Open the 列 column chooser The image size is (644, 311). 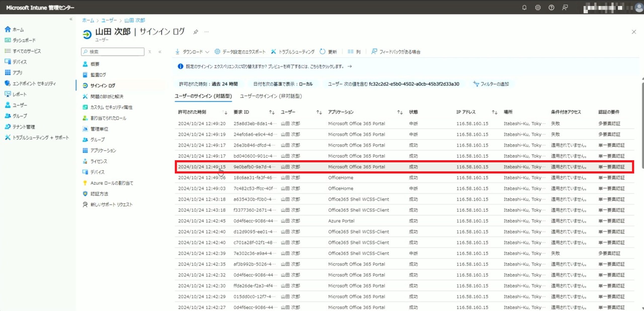tap(354, 52)
